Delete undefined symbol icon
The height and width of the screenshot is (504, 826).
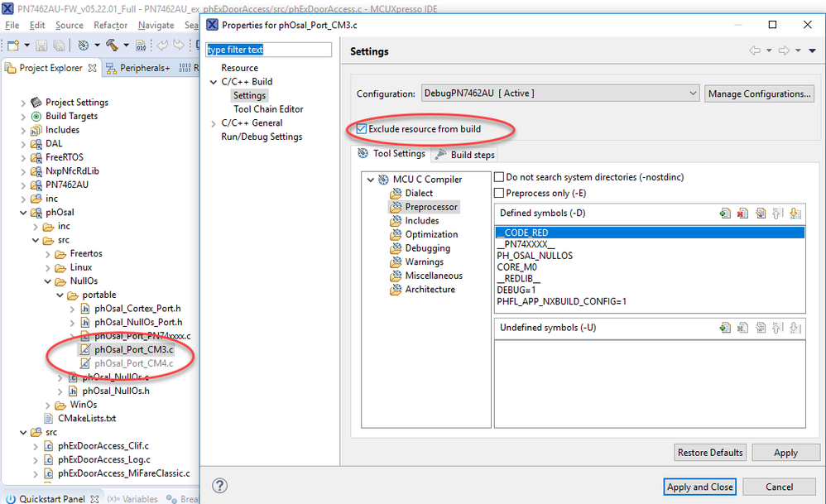tap(742, 328)
